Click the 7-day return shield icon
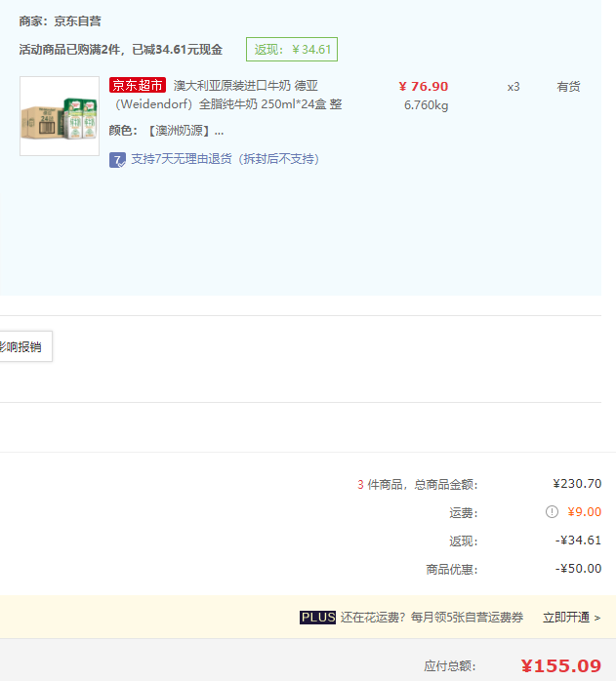 click(117, 159)
